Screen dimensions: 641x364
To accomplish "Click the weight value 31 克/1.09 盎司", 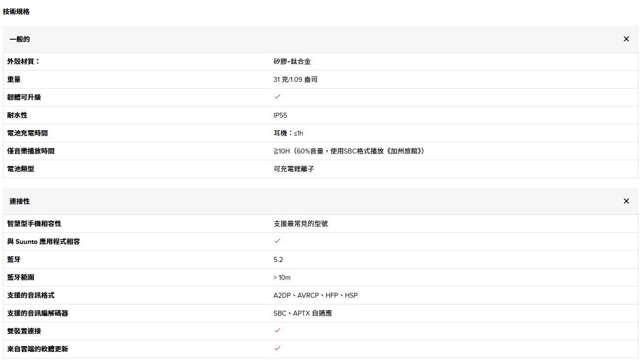I will [295, 79].
